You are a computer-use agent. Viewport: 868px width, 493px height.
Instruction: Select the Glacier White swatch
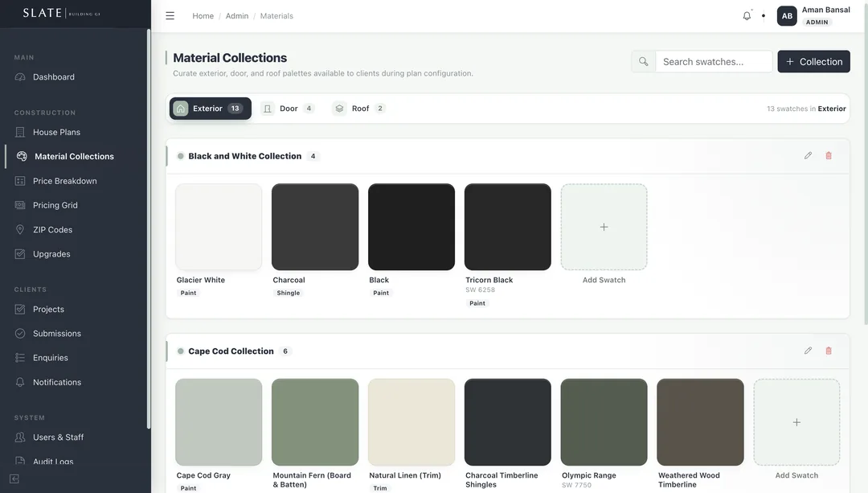click(x=219, y=227)
